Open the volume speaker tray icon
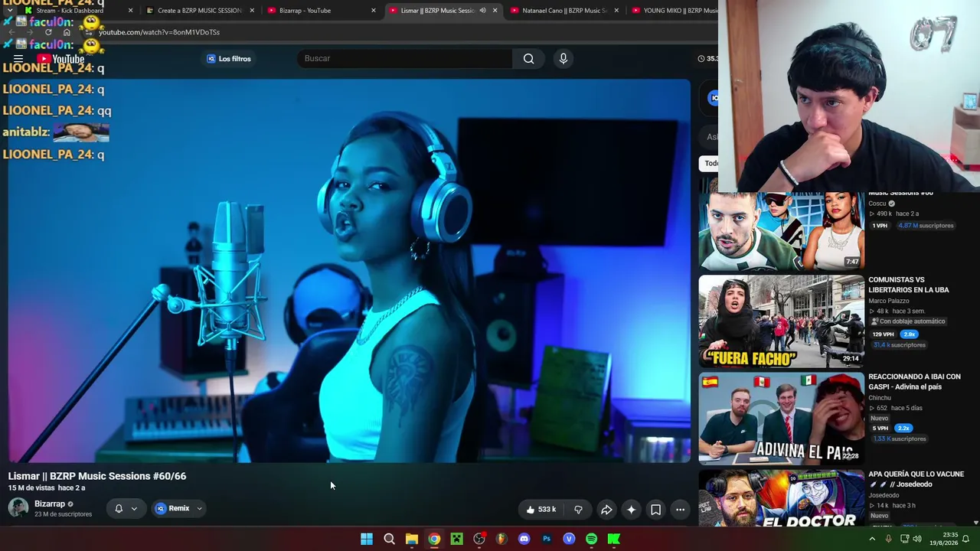980x551 pixels. [917, 540]
